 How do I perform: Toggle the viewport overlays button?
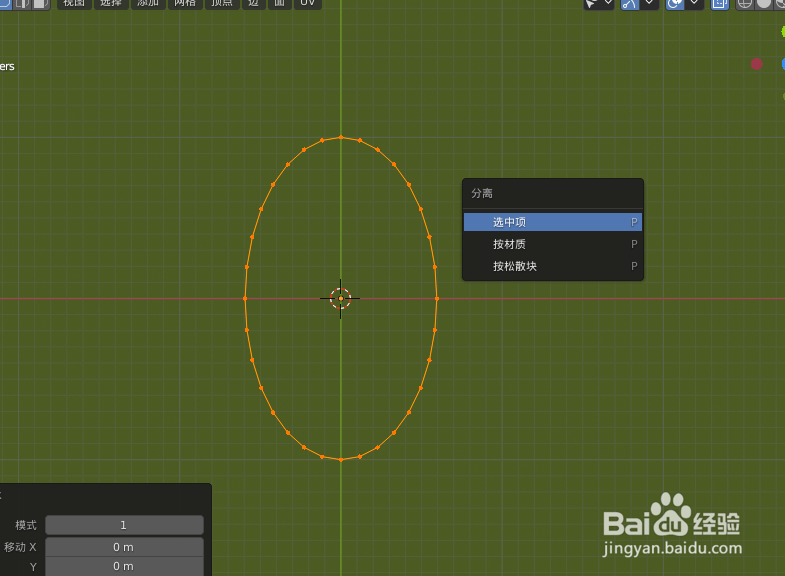[674, 4]
